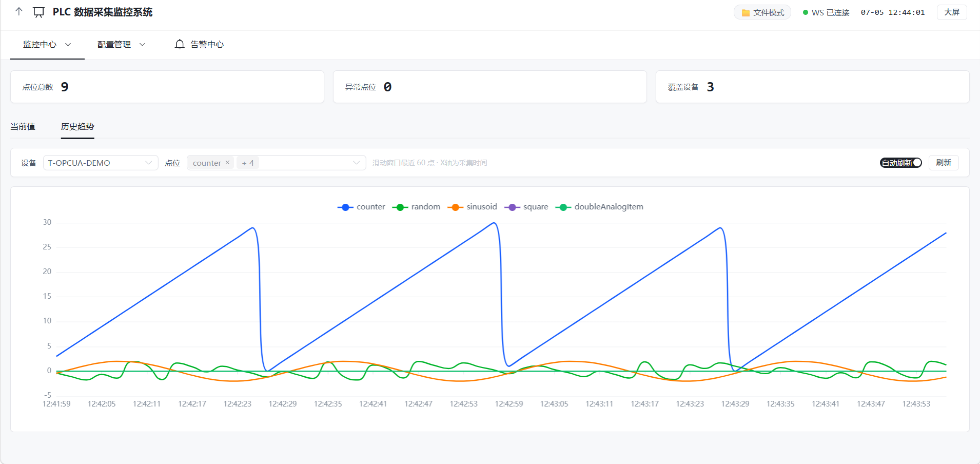980x464 pixels.
Task: Remove the counter tag with its x icon
Action: click(227, 162)
